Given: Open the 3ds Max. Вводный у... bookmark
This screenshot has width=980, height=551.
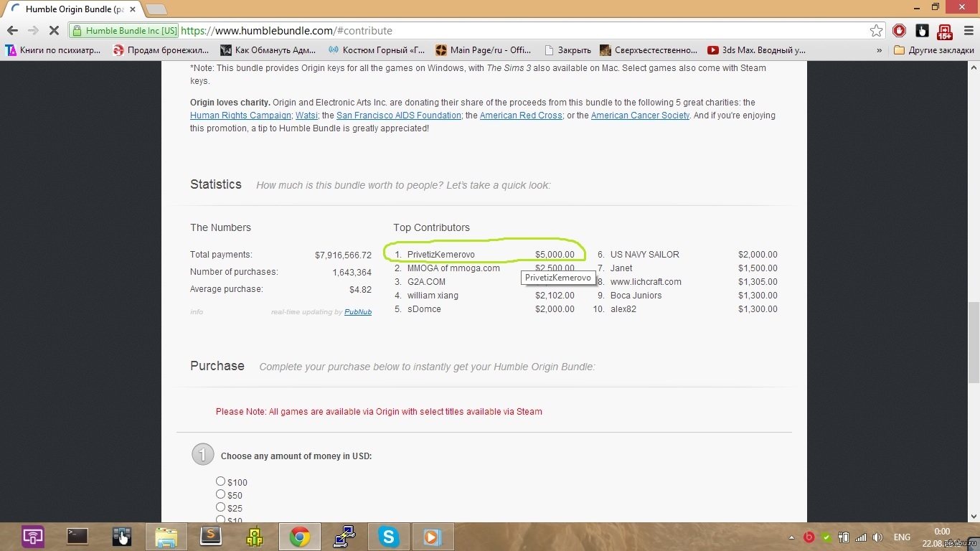Looking at the screenshot, I should click(x=756, y=50).
